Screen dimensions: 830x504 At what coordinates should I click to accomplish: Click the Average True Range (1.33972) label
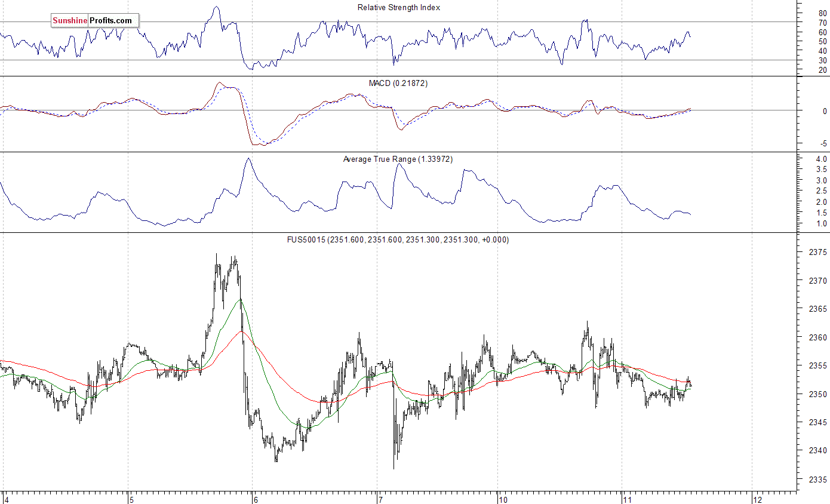pos(398,159)
